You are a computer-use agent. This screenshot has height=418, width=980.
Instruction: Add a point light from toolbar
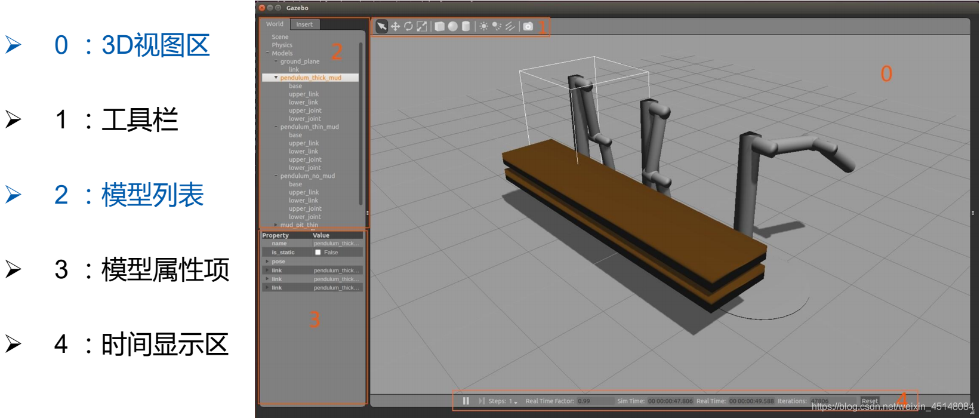coord(483,26)
